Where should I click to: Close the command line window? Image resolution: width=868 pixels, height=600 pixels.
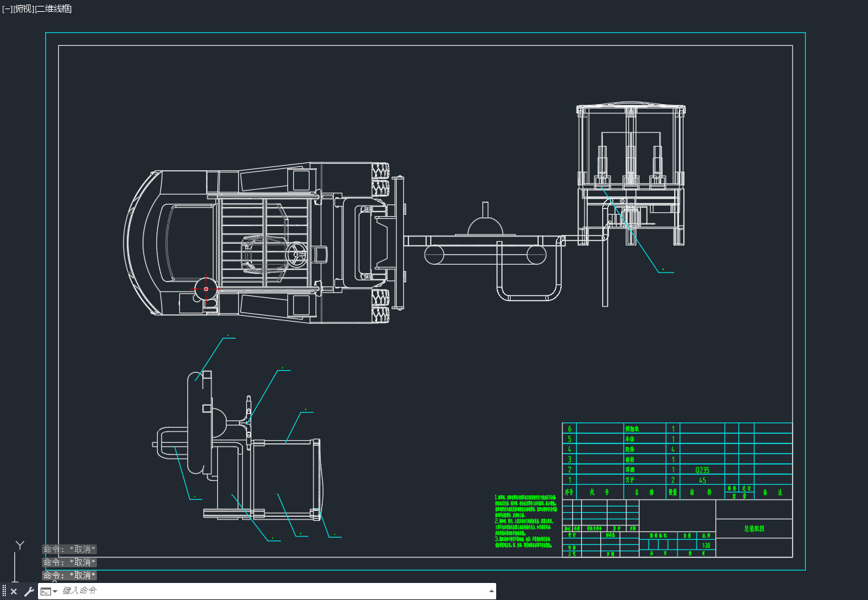(14, 591)
